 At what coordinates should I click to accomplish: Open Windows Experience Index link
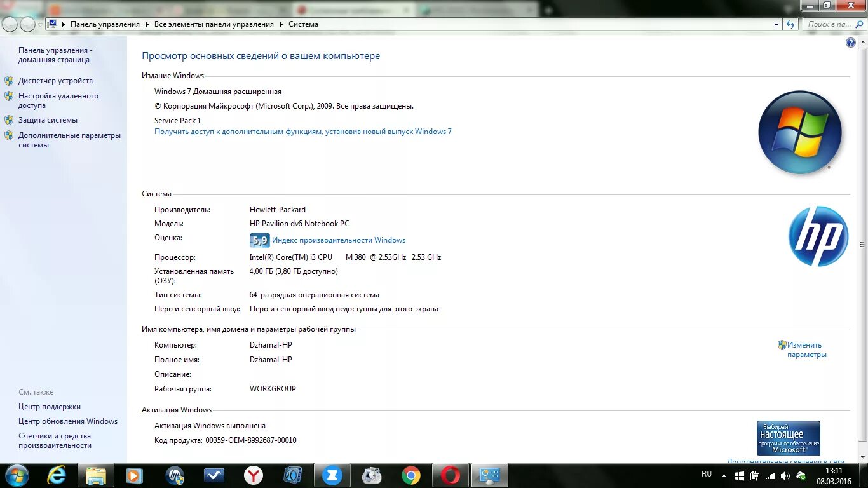coord(339,240)
